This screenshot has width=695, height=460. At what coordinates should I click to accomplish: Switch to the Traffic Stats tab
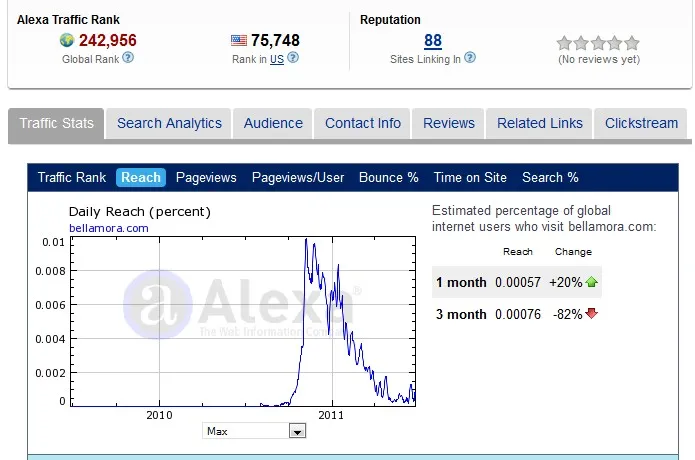pyautogui.click(x=56, y=123)
